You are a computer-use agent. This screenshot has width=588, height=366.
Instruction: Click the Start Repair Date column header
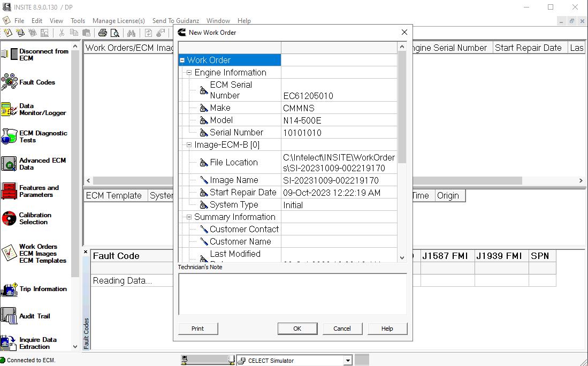tap(530, 48)
